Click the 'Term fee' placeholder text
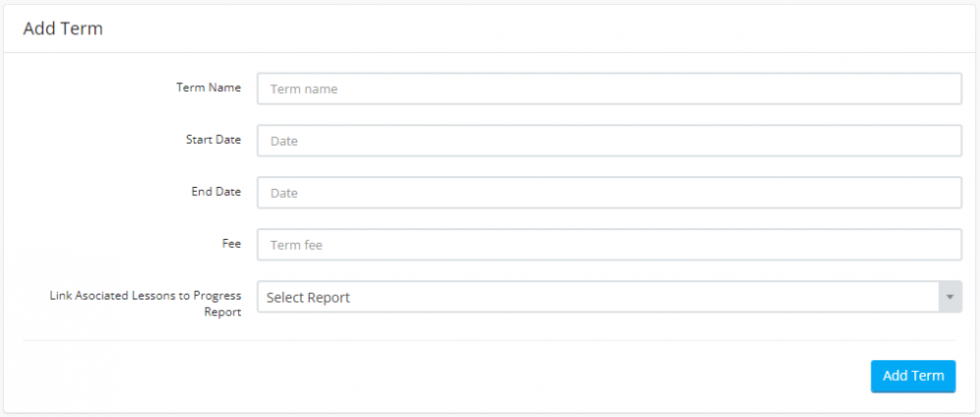The image size is (980, 417). tap(296, 245)
